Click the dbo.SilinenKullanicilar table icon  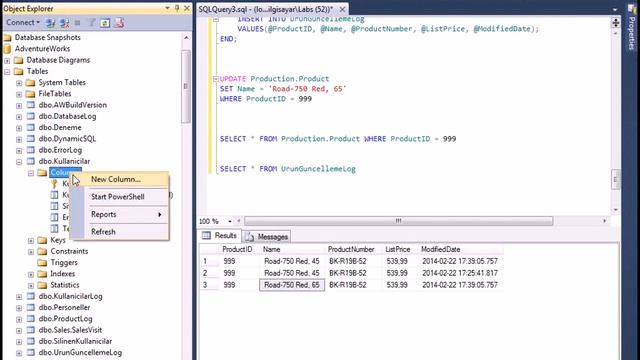pyautogui.click(x=31, y=341)
